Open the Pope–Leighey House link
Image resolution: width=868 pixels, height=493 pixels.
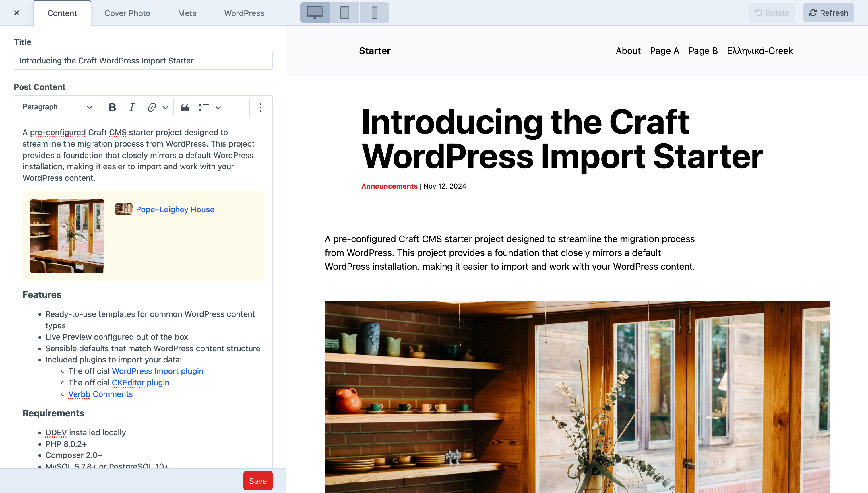[x=175, y=209]
